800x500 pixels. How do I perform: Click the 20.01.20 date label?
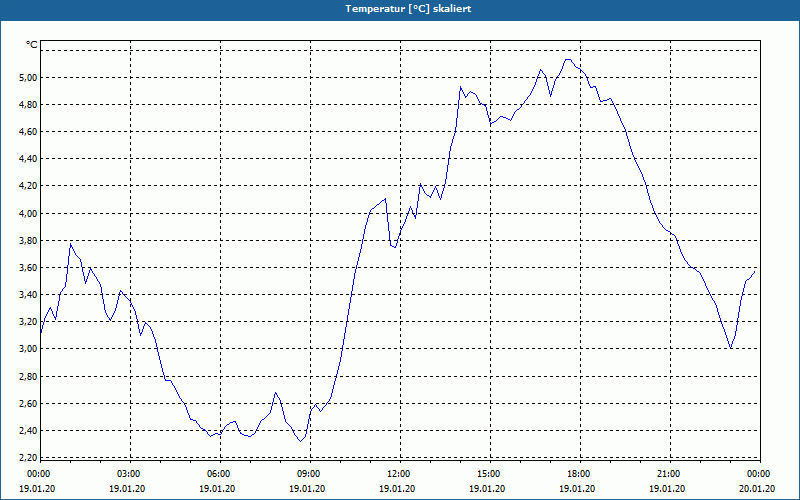757,489
